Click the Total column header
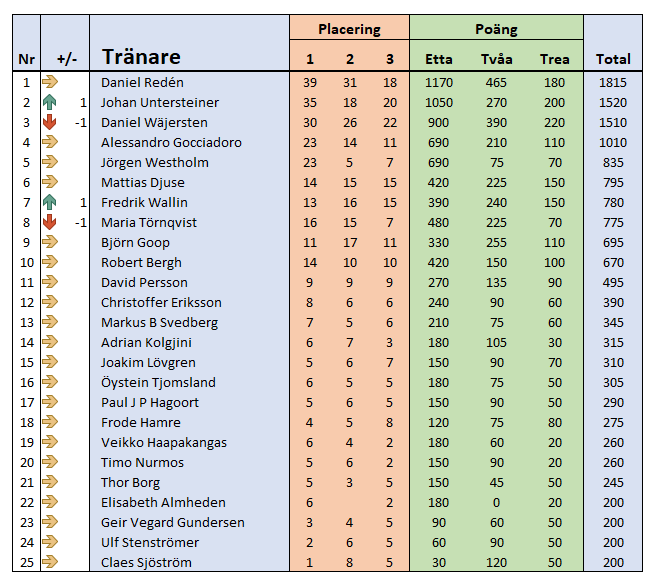659x572 pixels. (613, 59)
